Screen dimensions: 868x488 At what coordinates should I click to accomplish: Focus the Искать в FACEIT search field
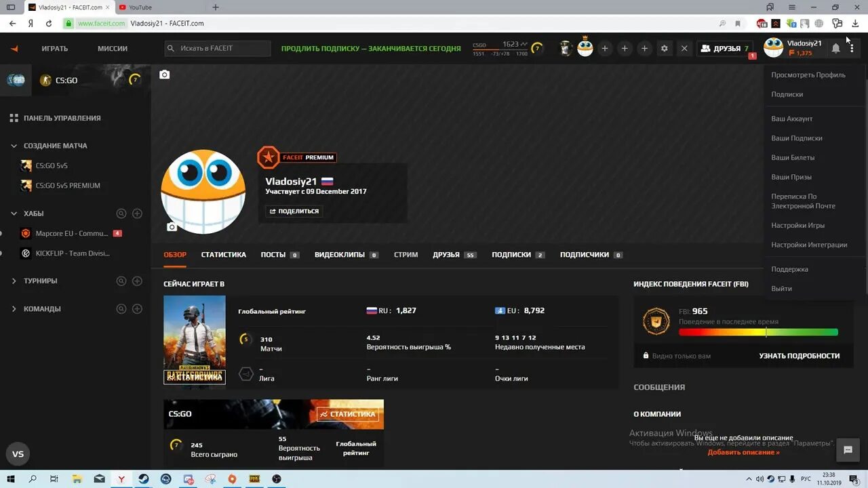pos(218,48)
